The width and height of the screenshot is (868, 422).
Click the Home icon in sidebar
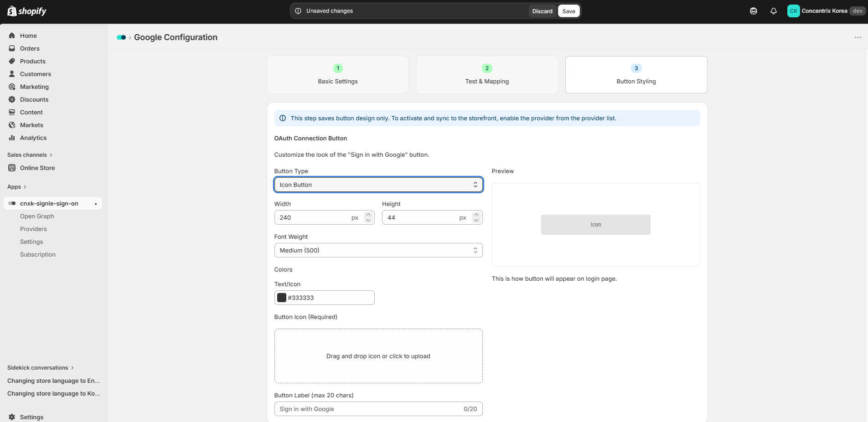pos(12,36)
